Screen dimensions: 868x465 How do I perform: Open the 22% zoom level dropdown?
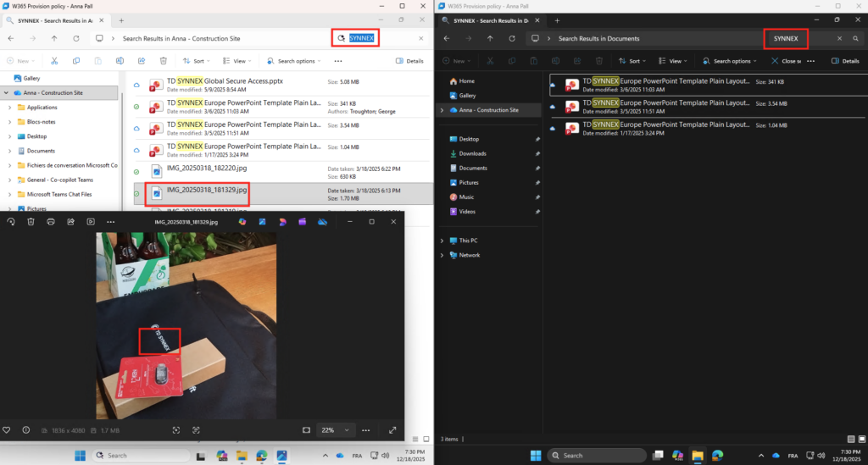[335, 429]
